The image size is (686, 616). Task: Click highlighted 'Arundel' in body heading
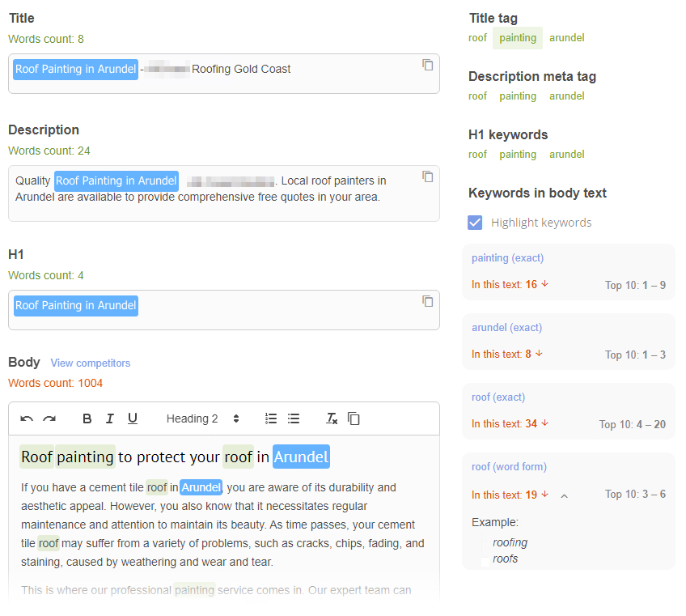pos(301,457)
